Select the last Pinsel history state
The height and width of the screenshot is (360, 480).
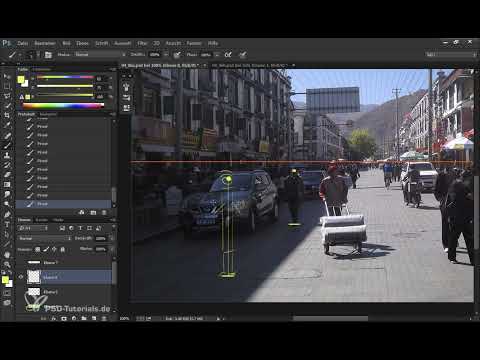(63, 204)
